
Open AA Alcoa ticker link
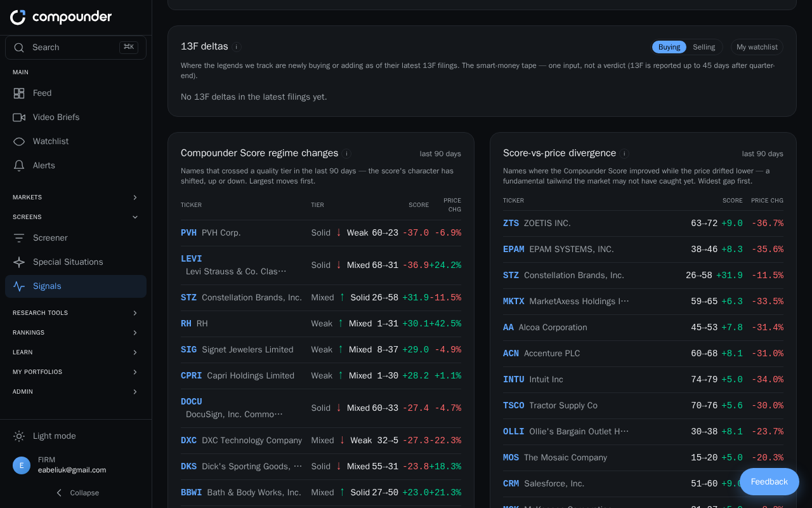point(508,328)
